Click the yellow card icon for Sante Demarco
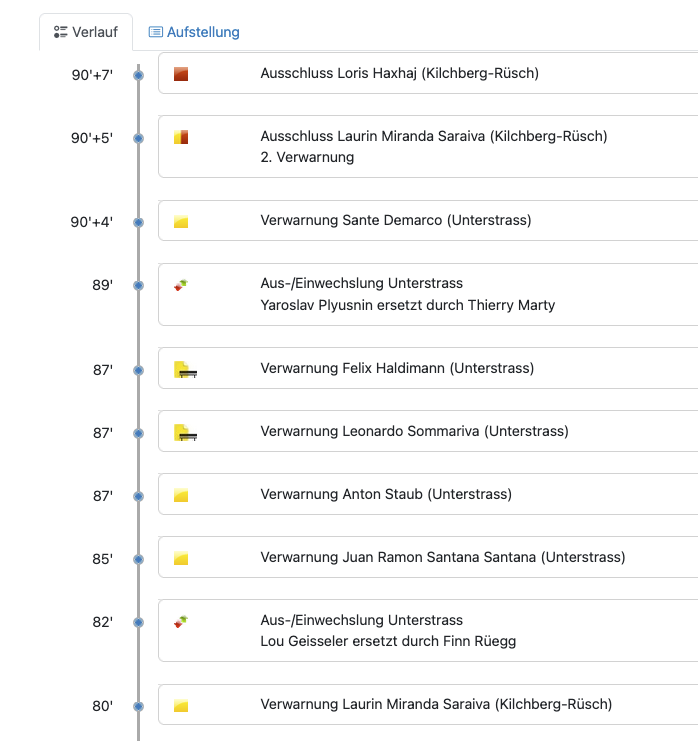This screenshot has height=741, width=698. (181, 222)
